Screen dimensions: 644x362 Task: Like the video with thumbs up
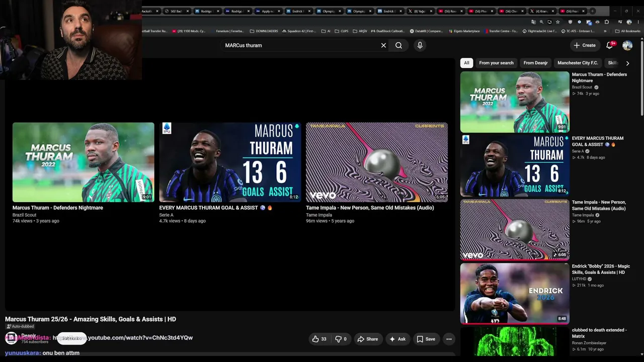(319, 339)
